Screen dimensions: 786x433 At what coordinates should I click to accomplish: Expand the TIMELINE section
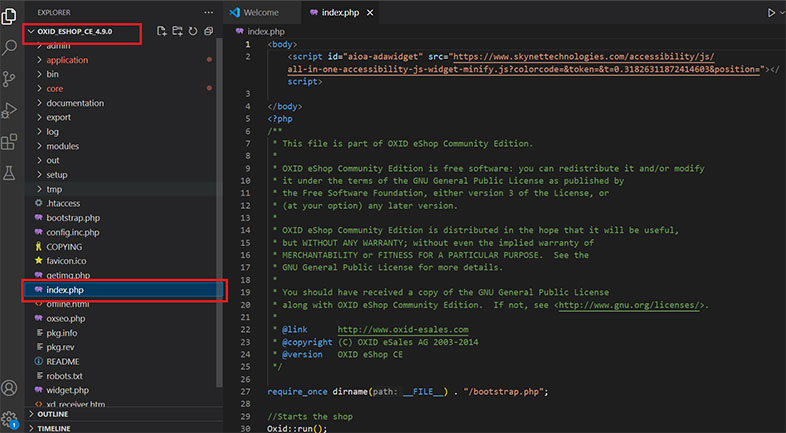click(56, 428)
